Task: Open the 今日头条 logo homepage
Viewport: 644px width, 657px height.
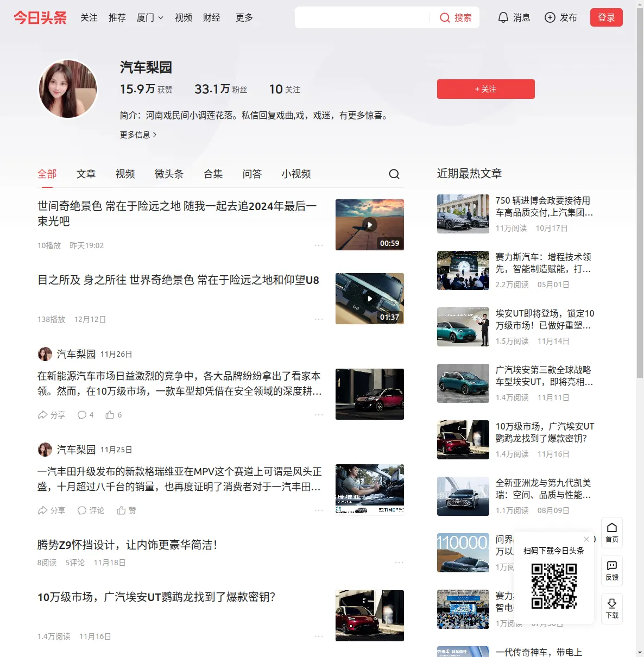Action: click(40, 17)
